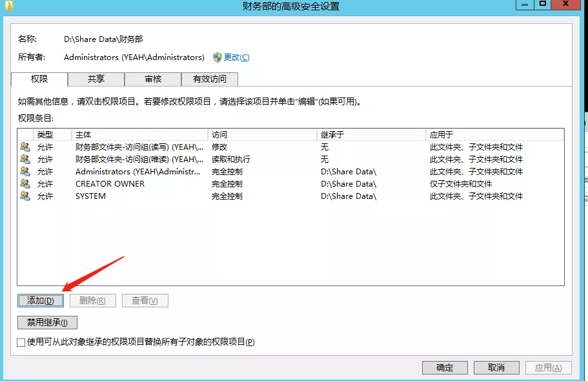Go to the 有效访问 tab

point(209,79)
